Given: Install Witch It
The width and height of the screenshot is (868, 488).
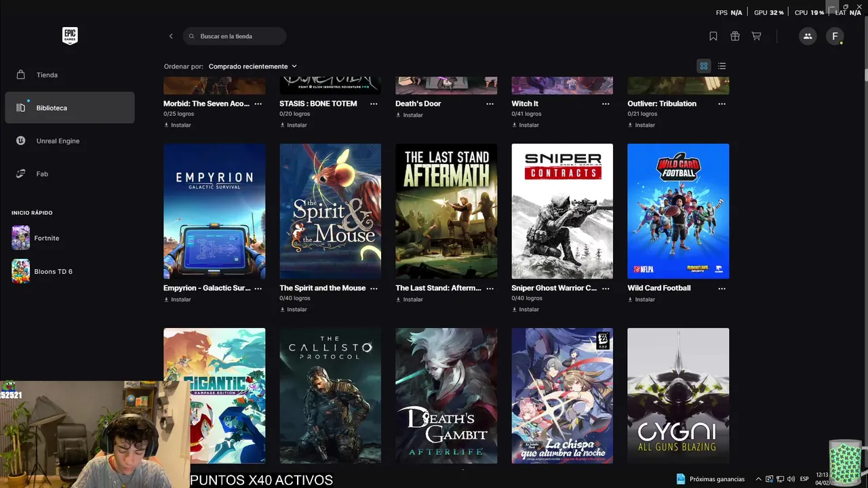Looking at the screenshot, I should 526,125.
